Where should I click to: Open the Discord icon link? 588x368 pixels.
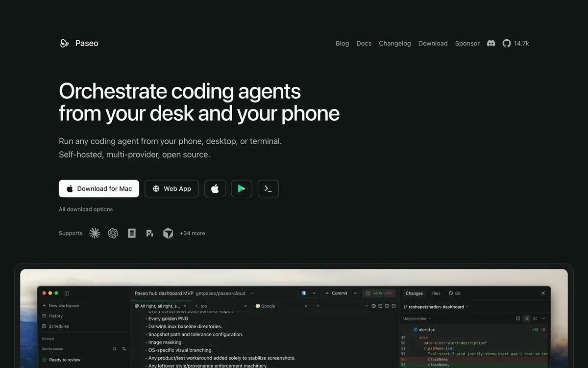[x=491, y=43]
